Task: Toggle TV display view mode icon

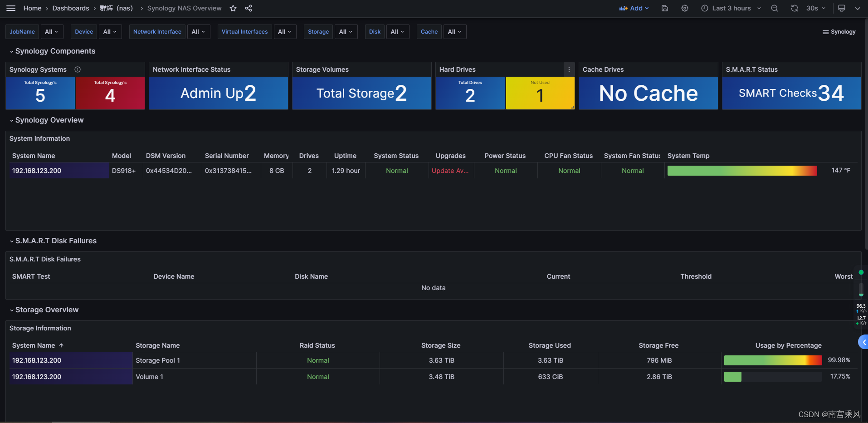Action: coord(842,8)
